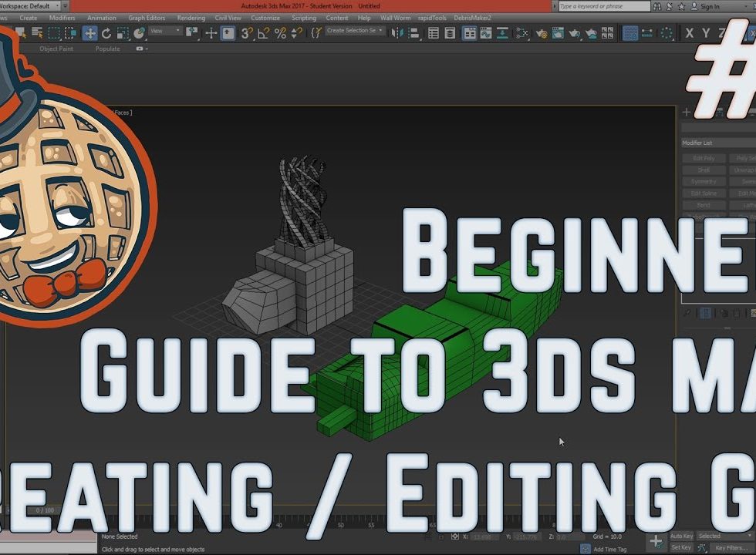Click the Rectangular Selection Region icon
756x555 pixels.
click(54, 32)
